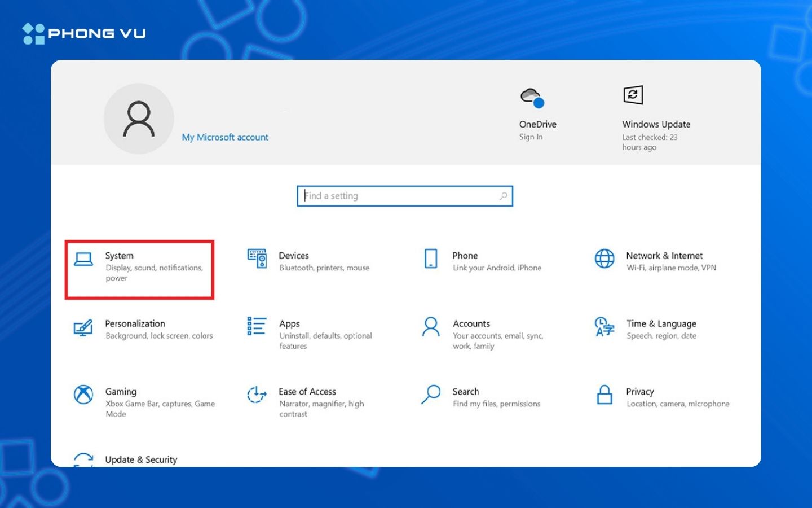
Task: Click the search box magnifier icon
Action: pos(503,196)
